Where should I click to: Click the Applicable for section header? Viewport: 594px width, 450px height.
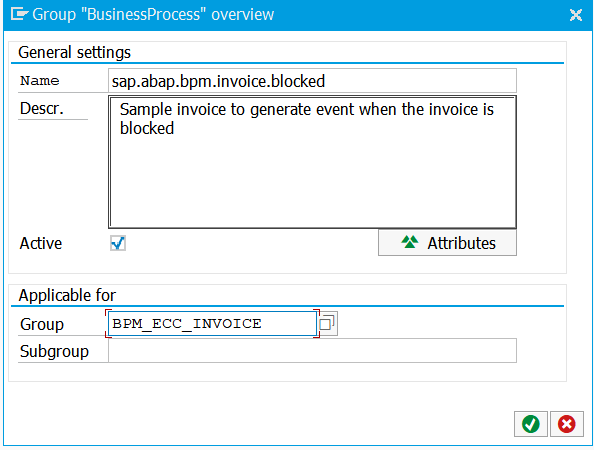click(x=67, y=295)
